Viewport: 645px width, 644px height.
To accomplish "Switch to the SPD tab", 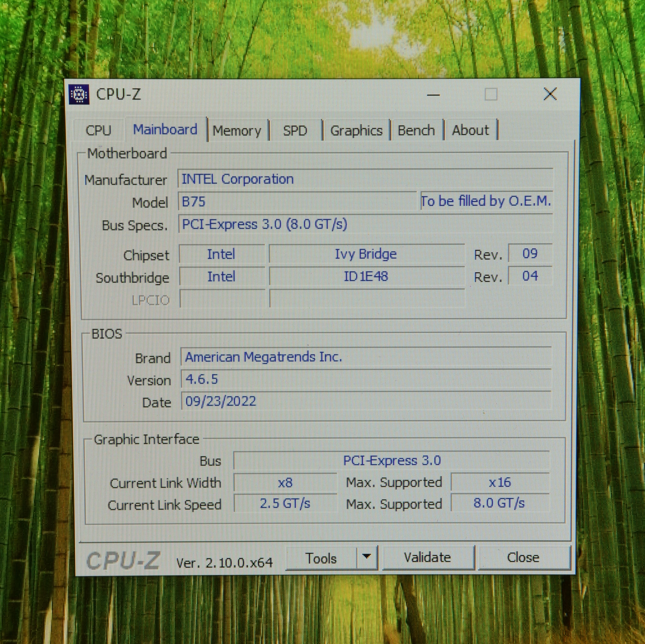I will [295, 131].
